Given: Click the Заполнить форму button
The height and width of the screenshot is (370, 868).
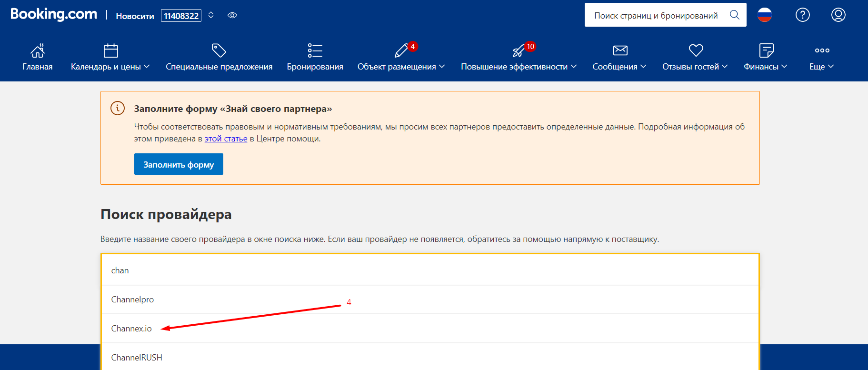Looking at the screenshot, I should 179,164.
